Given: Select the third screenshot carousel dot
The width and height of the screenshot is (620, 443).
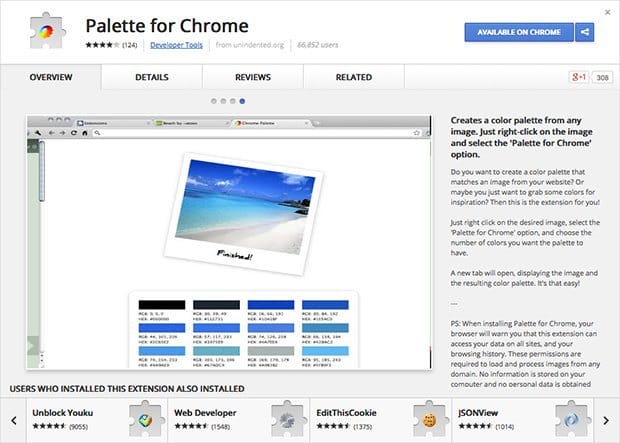Looking at the screenshot, I should pyautogui.click(x=232, y=101).
